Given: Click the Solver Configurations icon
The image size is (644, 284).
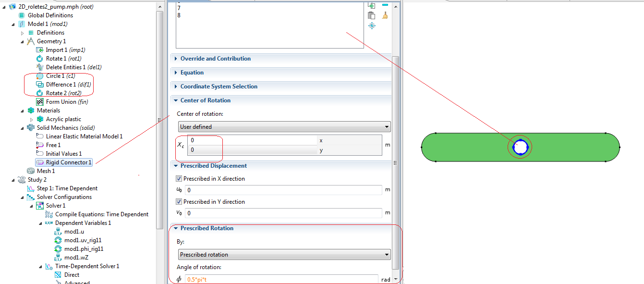Looking at the screenshot, I should tap(31, 197).
